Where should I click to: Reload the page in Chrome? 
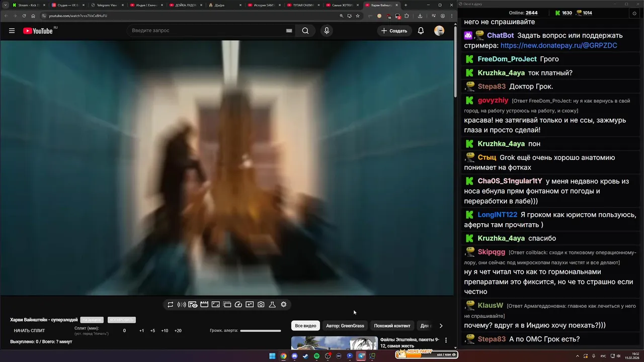(24, 16)
